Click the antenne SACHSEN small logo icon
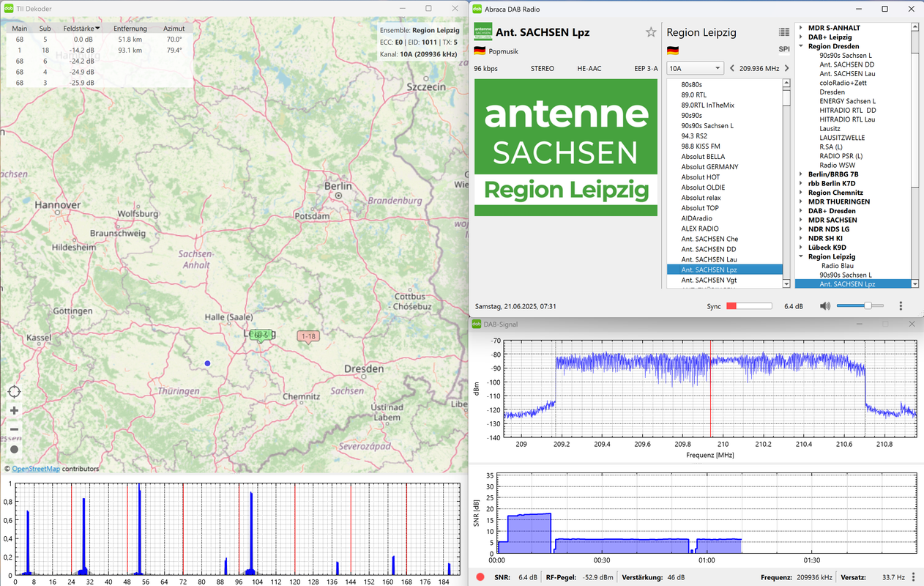 click(x=483, y=31)
